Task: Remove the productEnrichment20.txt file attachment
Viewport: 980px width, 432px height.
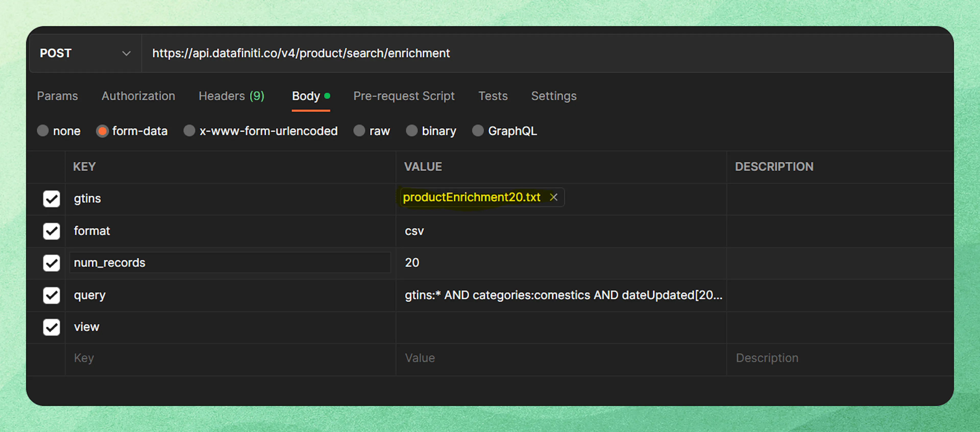Action: (554, 197)
